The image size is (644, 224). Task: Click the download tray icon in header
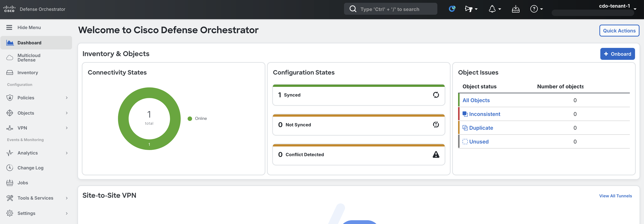[516, 9]
